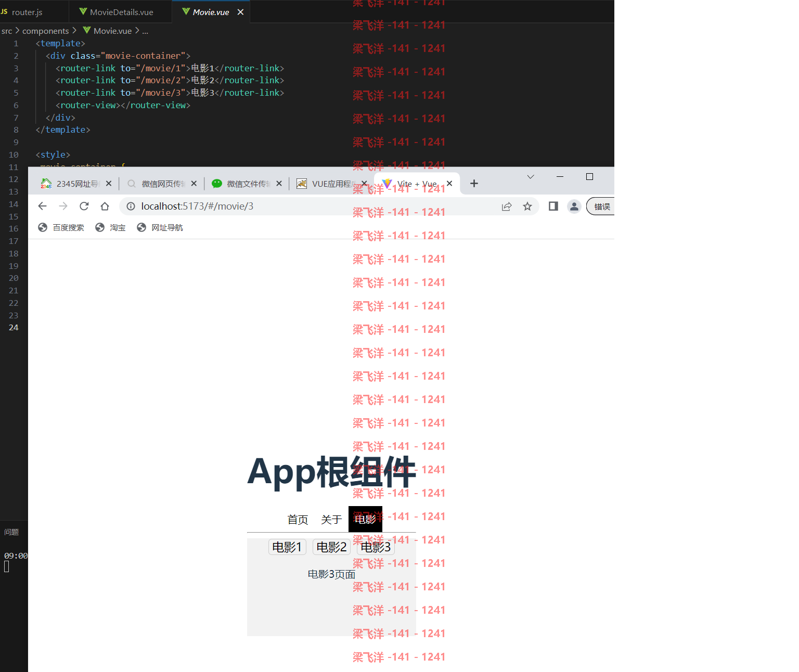This screenshot has height=672, width=799.
Task: Go to the browser home page
Action: coord(105,206)
